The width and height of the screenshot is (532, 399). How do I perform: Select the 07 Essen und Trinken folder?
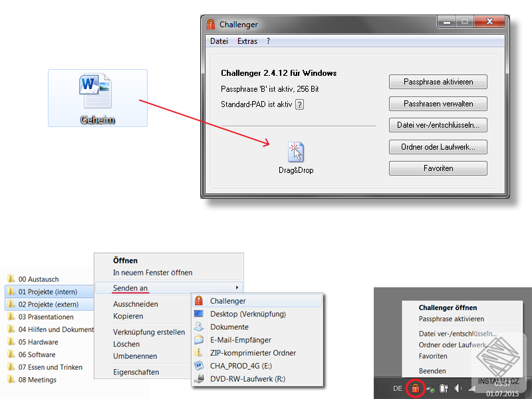coord(45,367)
